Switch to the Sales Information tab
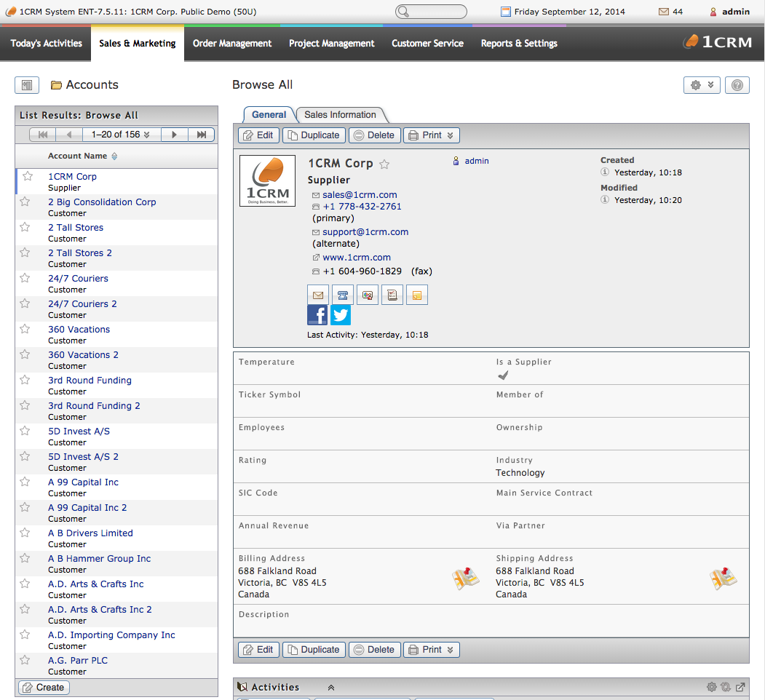765x700 pixels. pos(340,115)
